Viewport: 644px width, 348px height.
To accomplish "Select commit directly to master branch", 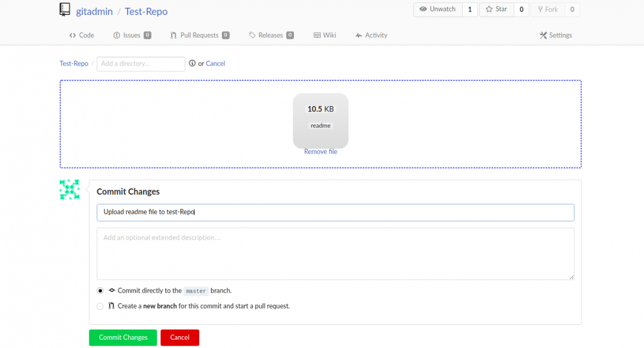I will (x=100, y=291).
